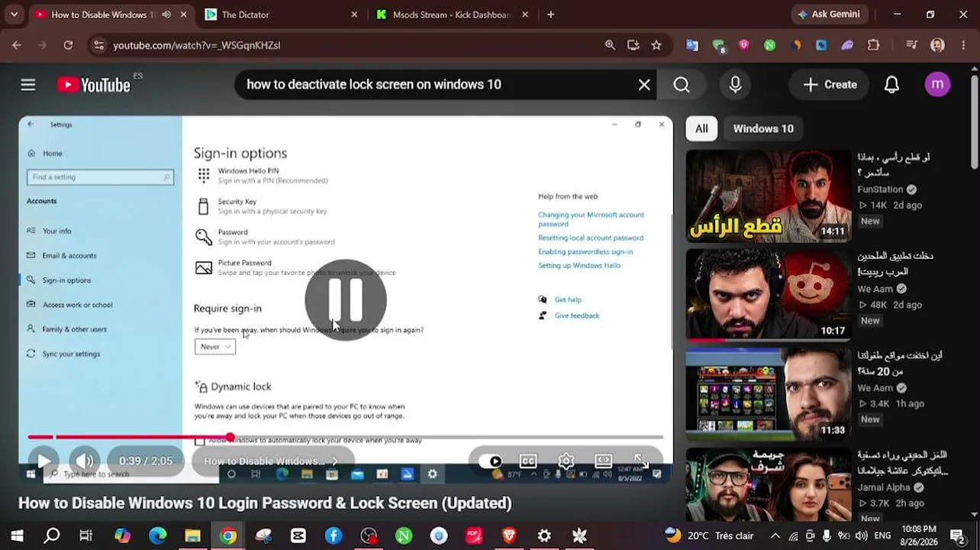Select the Windows 10 filter chip
Screen dimensions: 980x550
click(763, 128)
